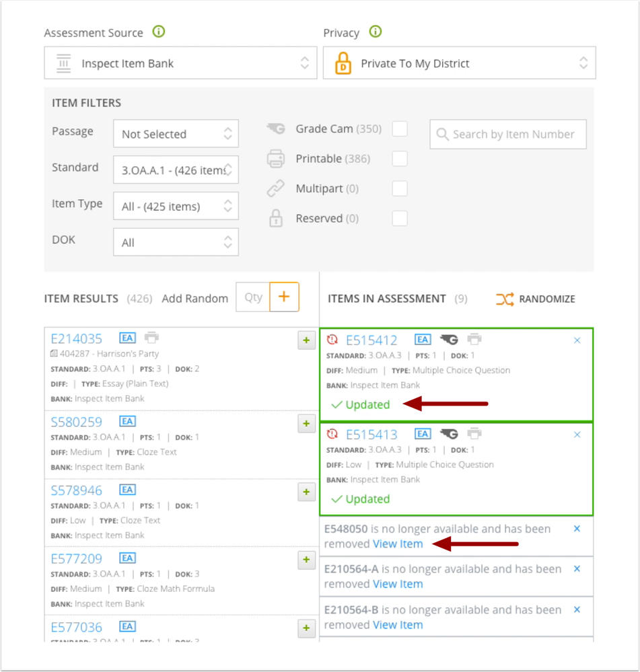Remove item E515412 with its X icon
Screen dimensions: 640x672
point(577,340)
